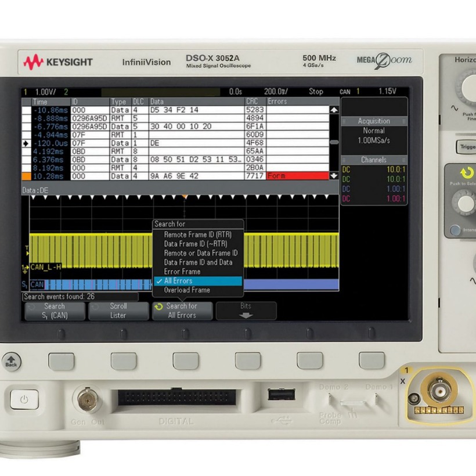Click the 6.376ms time cell

click(x=51, y=160)
